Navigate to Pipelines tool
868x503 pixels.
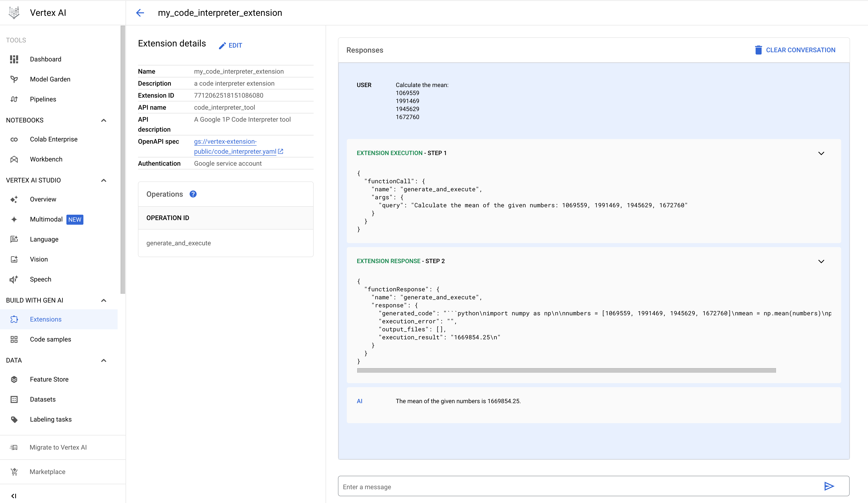click(x=43, y=99)
